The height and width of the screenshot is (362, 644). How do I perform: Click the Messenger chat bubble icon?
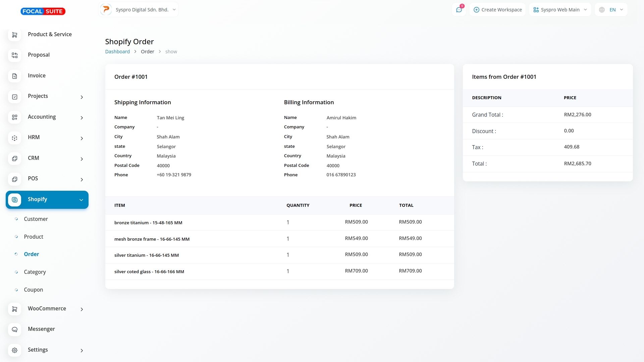coord(14,329)
